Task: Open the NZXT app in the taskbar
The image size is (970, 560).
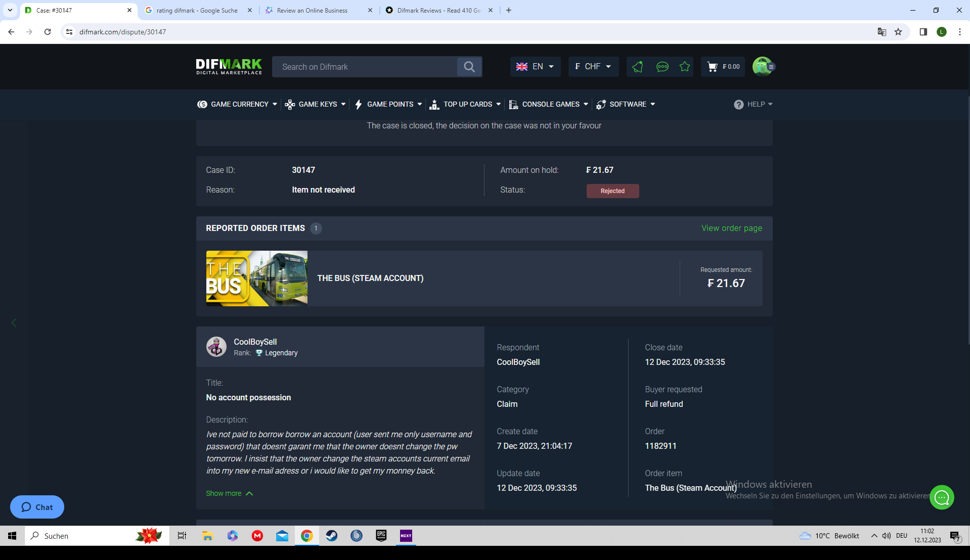Action: [406, 536]
